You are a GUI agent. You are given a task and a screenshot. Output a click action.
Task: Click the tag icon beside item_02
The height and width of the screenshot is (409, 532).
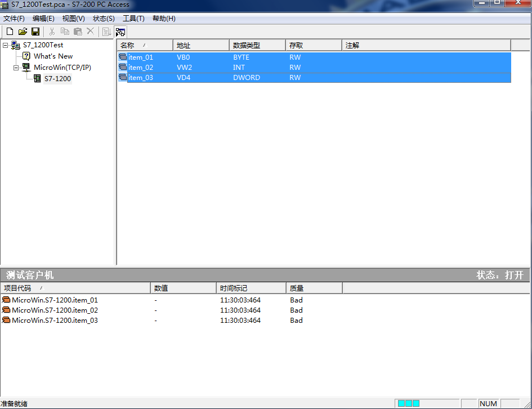(x=123, y=67)
